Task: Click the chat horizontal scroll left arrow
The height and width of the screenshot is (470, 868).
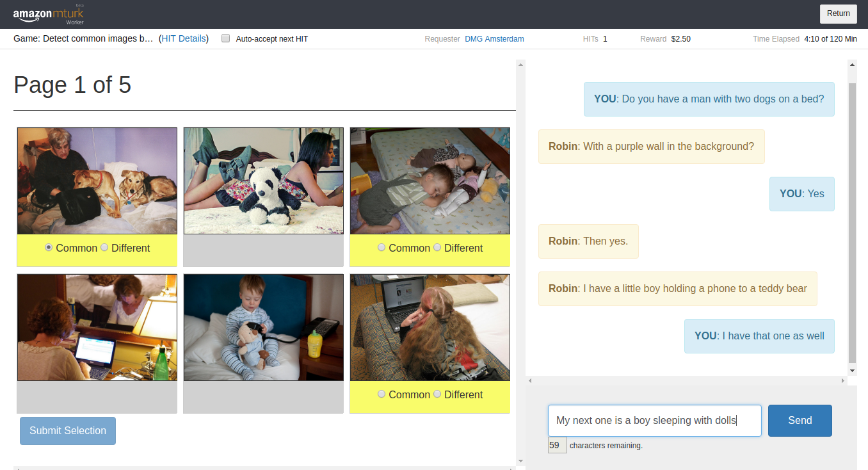Action: 531,380
